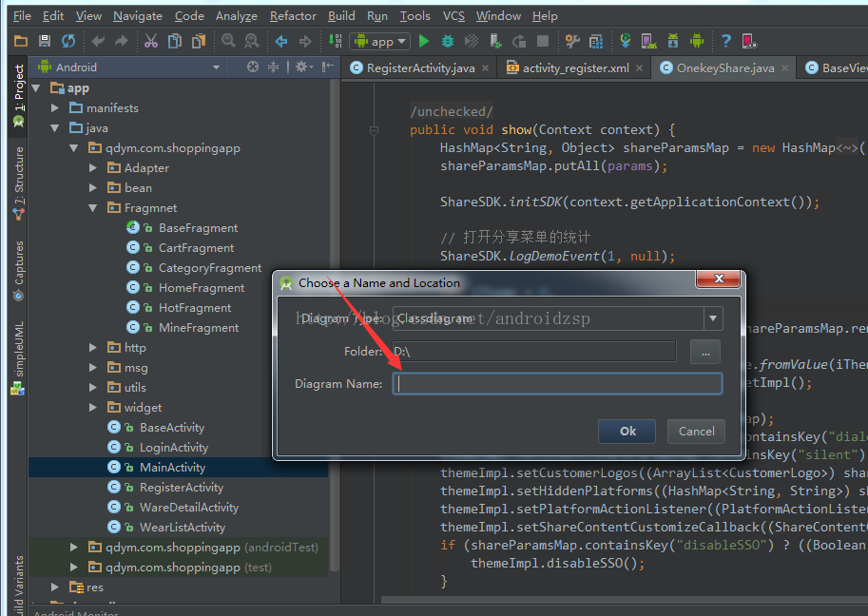Image resolution: width=868 pixels, height=616 pixels.
Task: Open the AVD Manager icon
Action: click(x=648, y=41)
